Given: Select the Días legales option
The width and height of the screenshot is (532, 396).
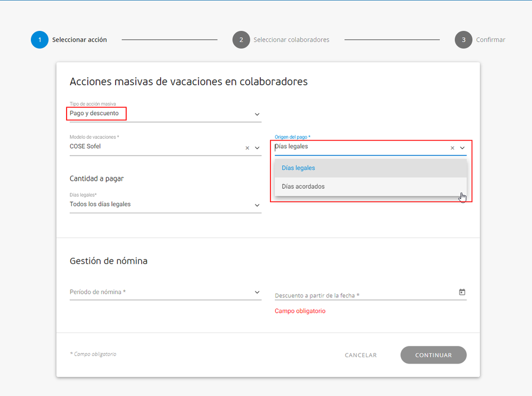Looking at the screenshot, I should point(298,168).
